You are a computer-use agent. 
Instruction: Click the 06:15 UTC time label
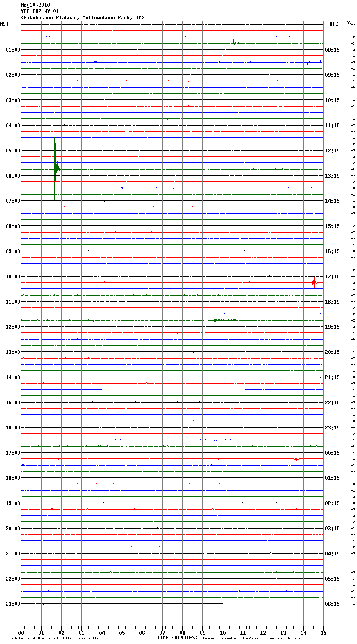pos(332,604)
